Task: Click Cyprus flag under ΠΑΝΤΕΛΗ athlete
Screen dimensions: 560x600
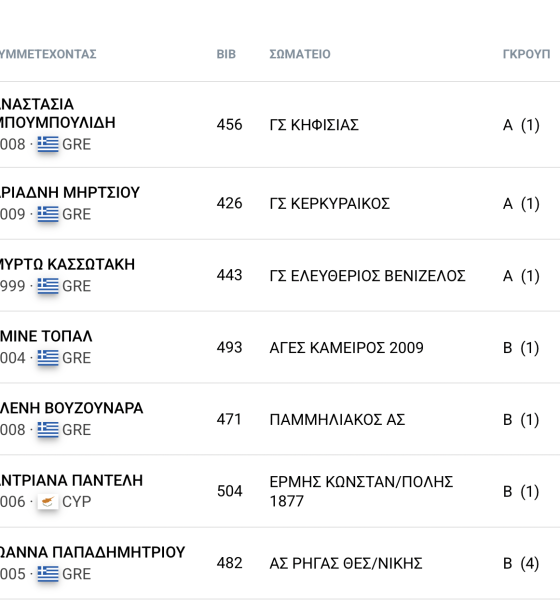Action: [x=48, y=502]
